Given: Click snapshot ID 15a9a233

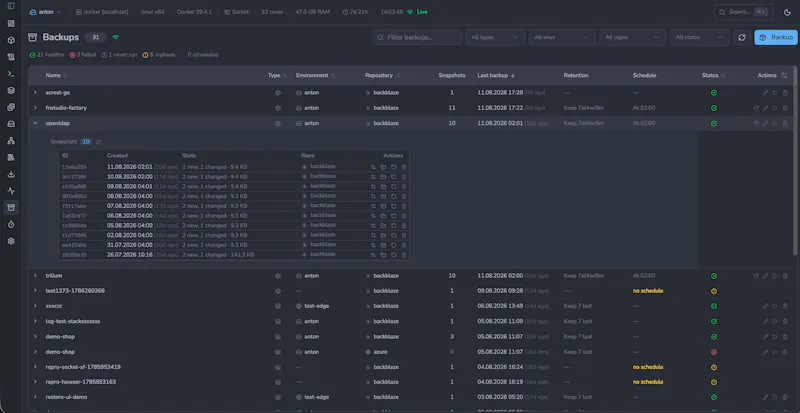Looking at the screenshot, I should tap(74, 167).
